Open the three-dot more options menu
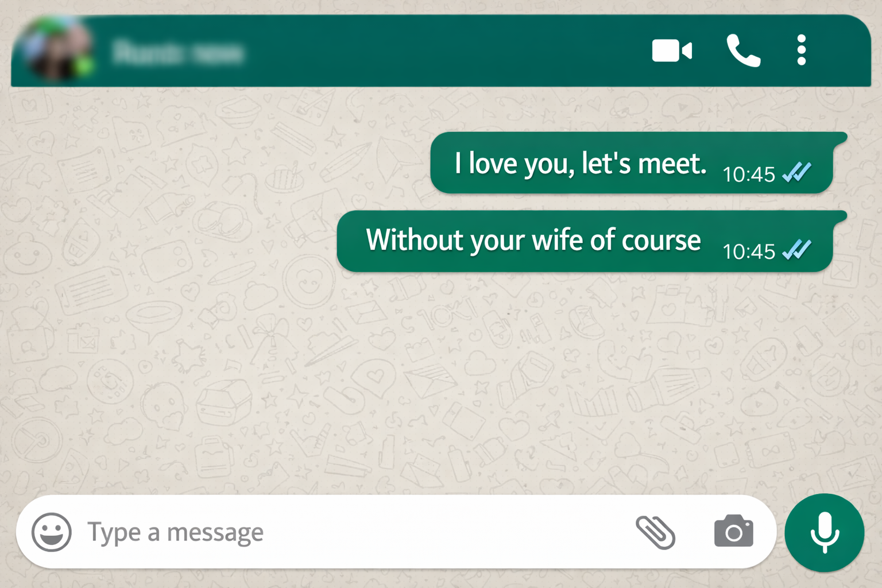This screenshot has width=882, height=588. point(802,51)
